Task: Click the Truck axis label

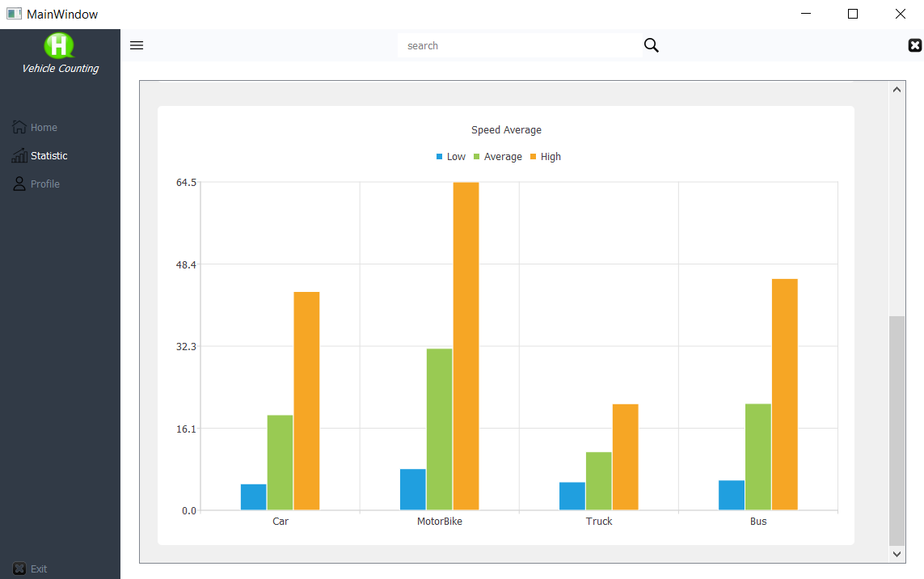Action: pyautogui.click(x=599, y=522)
